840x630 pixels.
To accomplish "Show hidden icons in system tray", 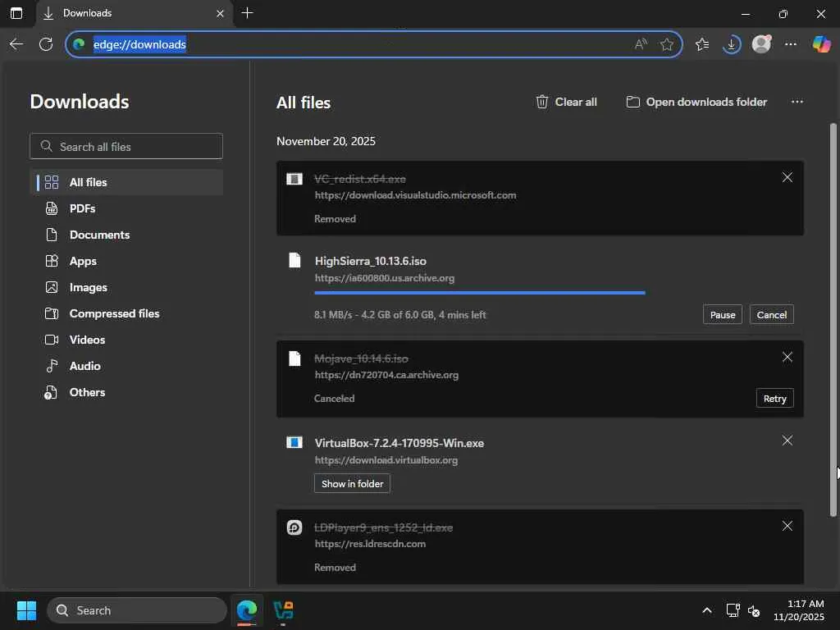I will point(706,610).
